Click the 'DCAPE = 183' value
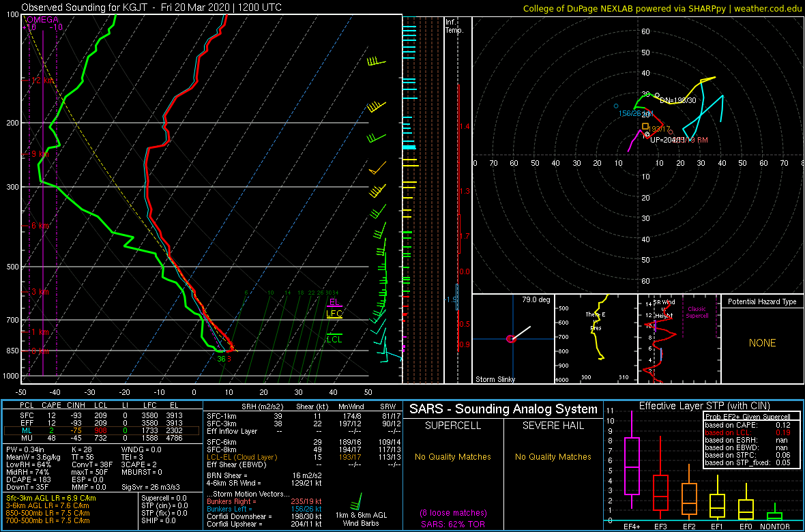The width and height of the screenshot is (805, 532). [28, 479]
